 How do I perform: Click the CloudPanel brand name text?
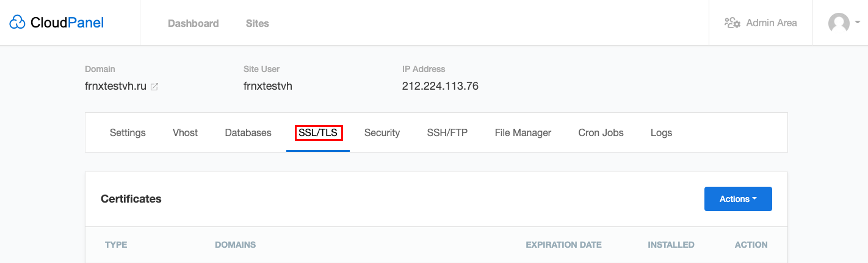tap(67, 23)
